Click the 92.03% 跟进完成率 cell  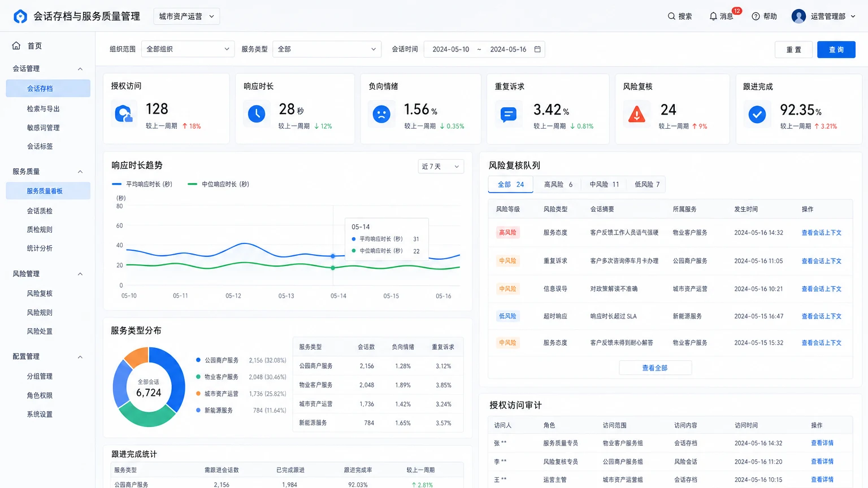[x=358, y=485]
